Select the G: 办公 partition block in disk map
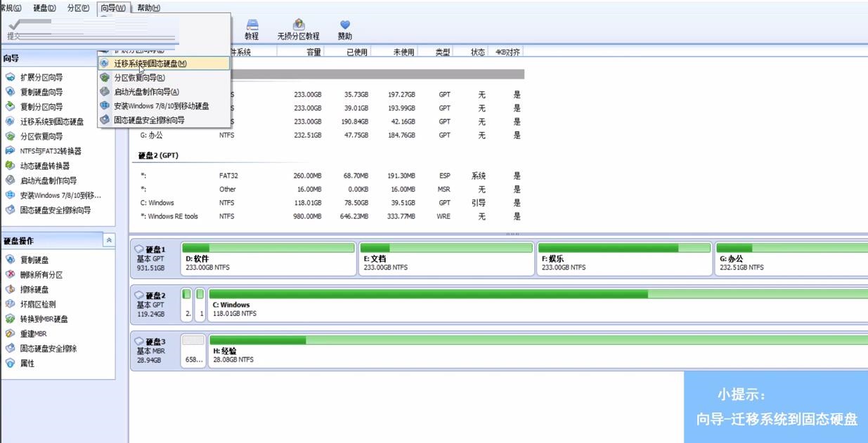The width and height of the screenshot is (868, 443). [x=791, y=258]
